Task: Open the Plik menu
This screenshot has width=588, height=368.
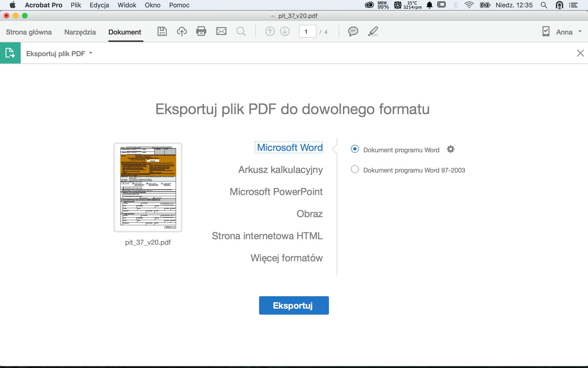Action: (76, 5)
